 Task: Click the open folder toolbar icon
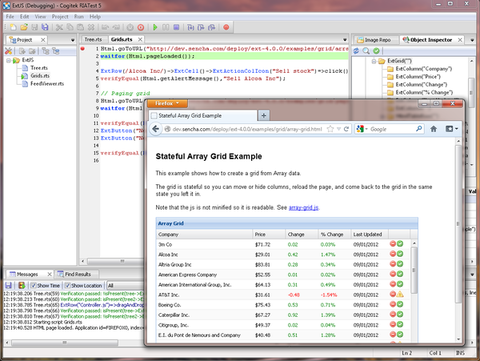point(24,27)
